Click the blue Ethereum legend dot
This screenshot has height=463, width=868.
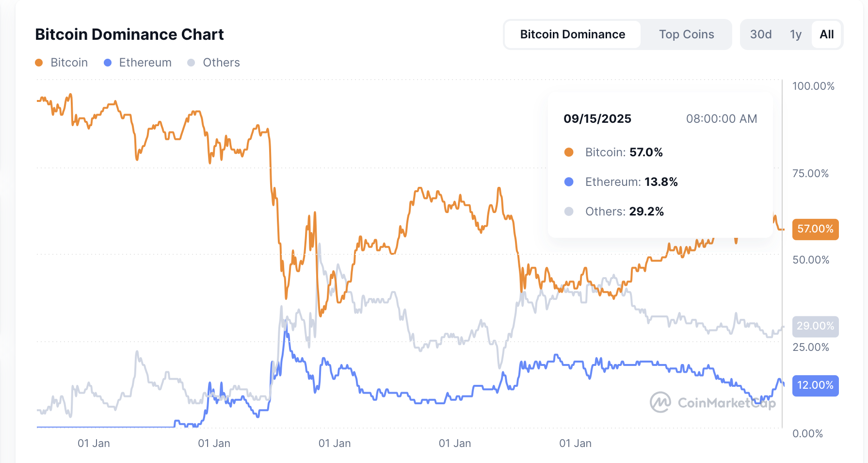click(x=108, y=63)
